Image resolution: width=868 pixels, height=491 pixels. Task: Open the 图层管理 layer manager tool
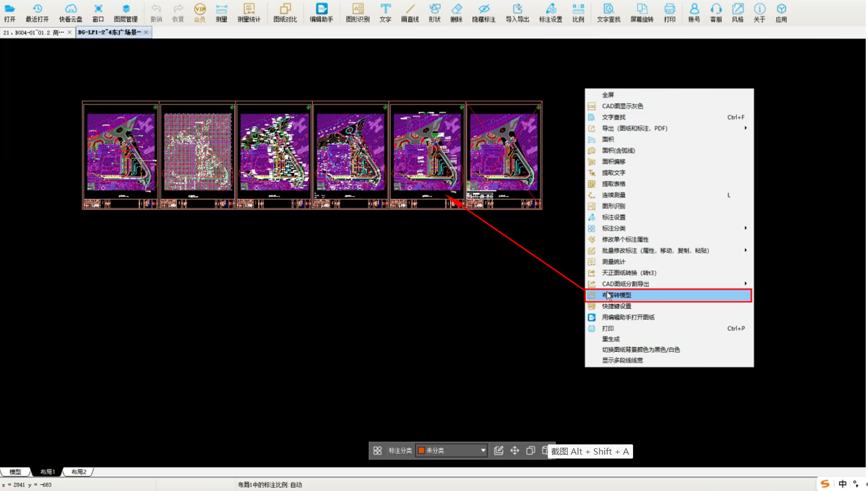(x=126, y=13)
